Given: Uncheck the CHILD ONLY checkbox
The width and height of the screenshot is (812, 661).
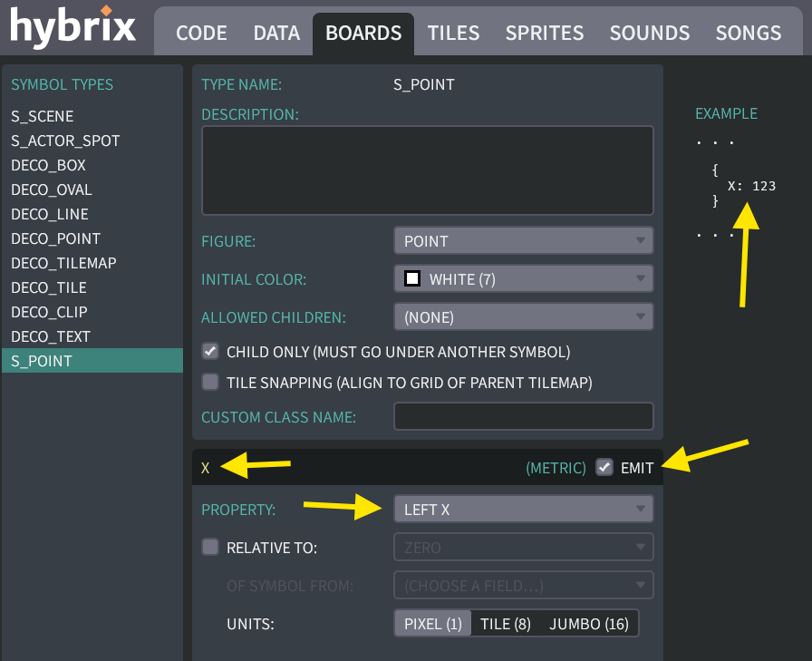Looking at the screenshot, I should tap(210, 351).
